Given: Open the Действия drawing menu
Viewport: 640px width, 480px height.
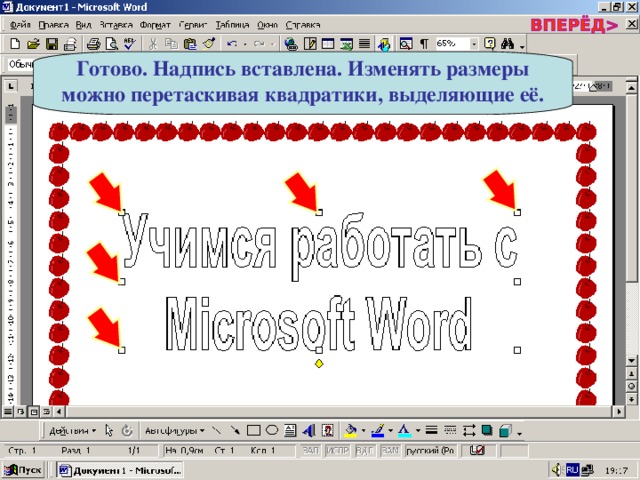Looking at the screenshot, I should click(72, 431).
